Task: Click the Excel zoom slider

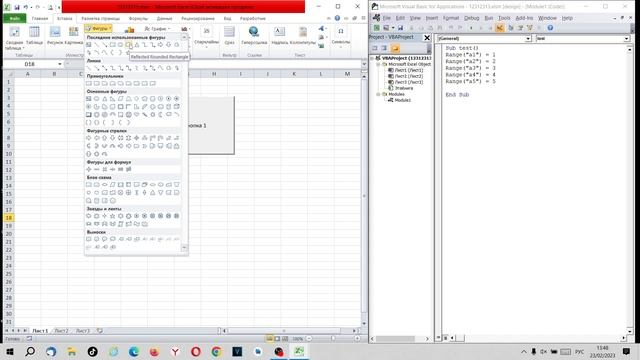Action: [x=333, y=339]
